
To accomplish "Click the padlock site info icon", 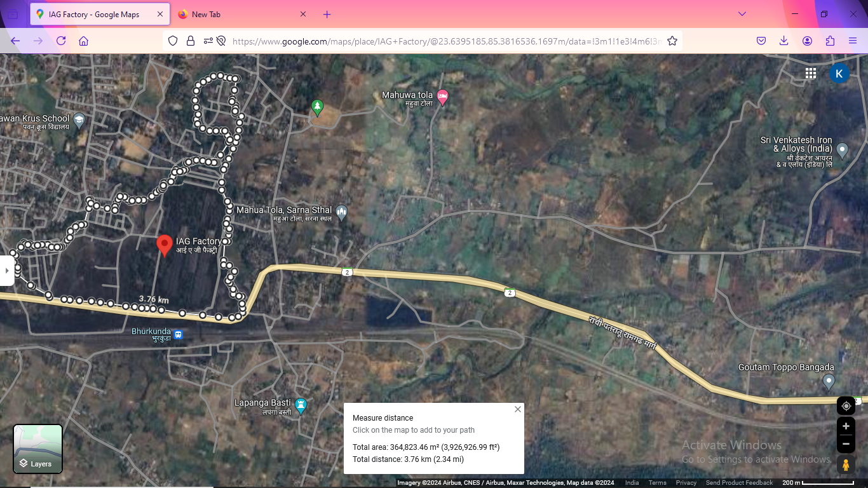I will (190, 41).
